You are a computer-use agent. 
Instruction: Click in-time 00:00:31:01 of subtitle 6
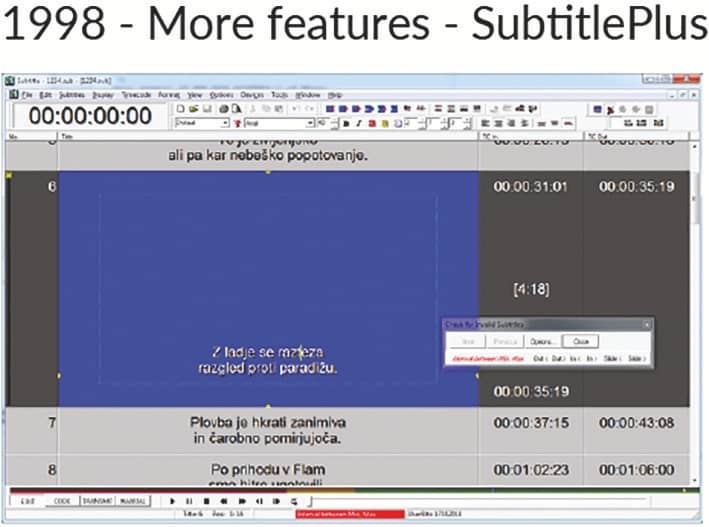tap(531, 186)
